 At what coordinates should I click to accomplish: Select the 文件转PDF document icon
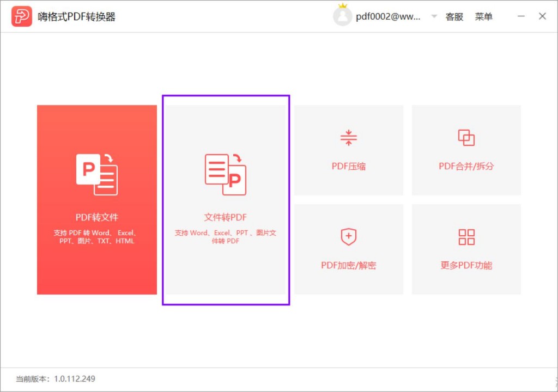[225, 174]
